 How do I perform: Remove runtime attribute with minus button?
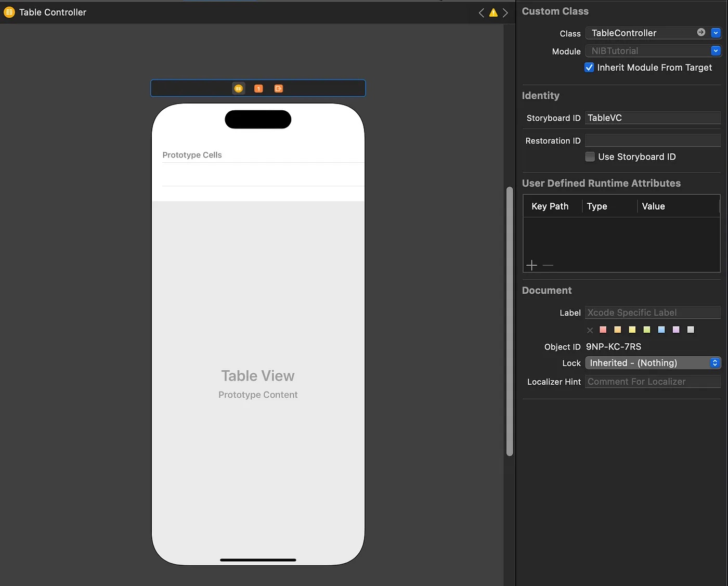(548, 265)
